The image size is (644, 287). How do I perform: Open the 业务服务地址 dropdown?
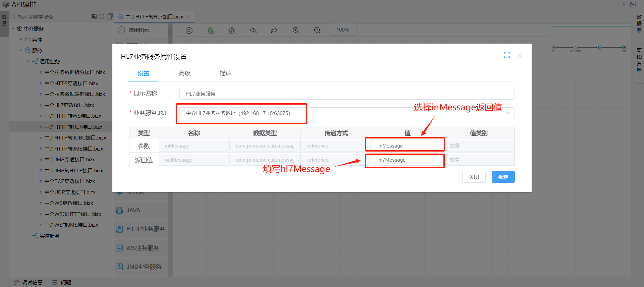pos(507,113)
